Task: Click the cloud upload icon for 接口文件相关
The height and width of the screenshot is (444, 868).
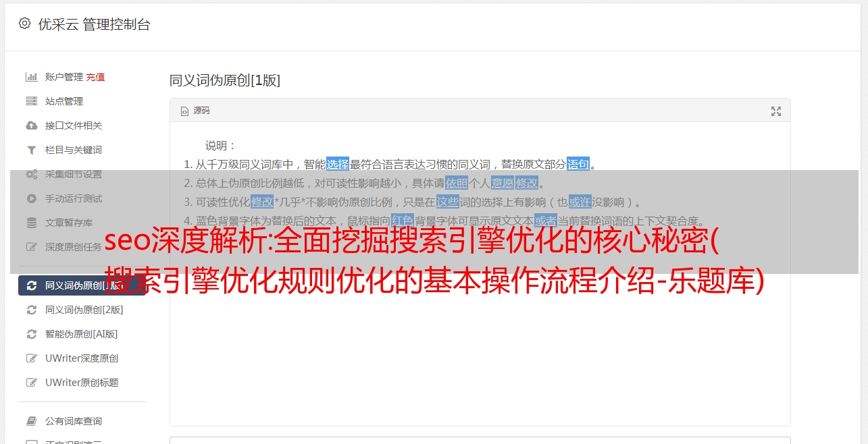Action: pyautogui.click(x=31, y=126)
